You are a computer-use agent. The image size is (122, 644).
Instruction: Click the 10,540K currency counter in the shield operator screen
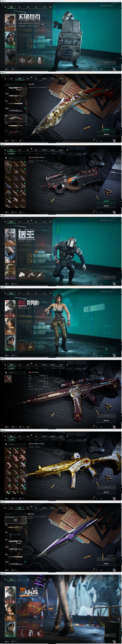point(104,5)
